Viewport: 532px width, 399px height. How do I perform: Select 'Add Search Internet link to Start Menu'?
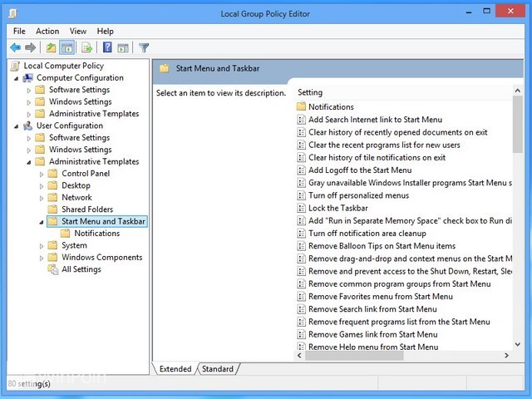click(375, 120)
